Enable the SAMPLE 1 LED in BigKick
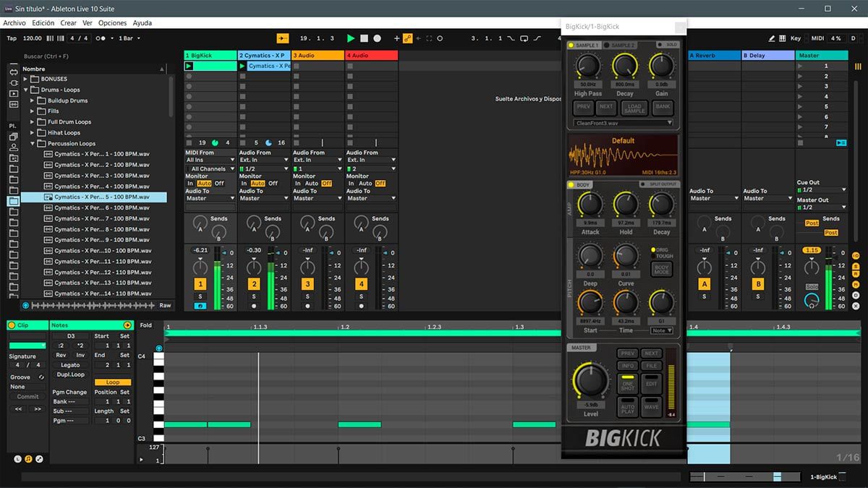Image resolution: width=868 pixels, height=488 pixels. 571,45
